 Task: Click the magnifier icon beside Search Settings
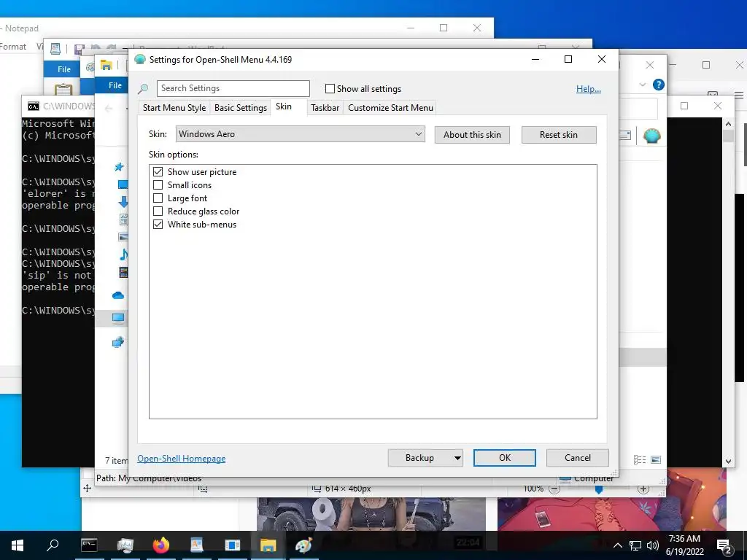143,88
